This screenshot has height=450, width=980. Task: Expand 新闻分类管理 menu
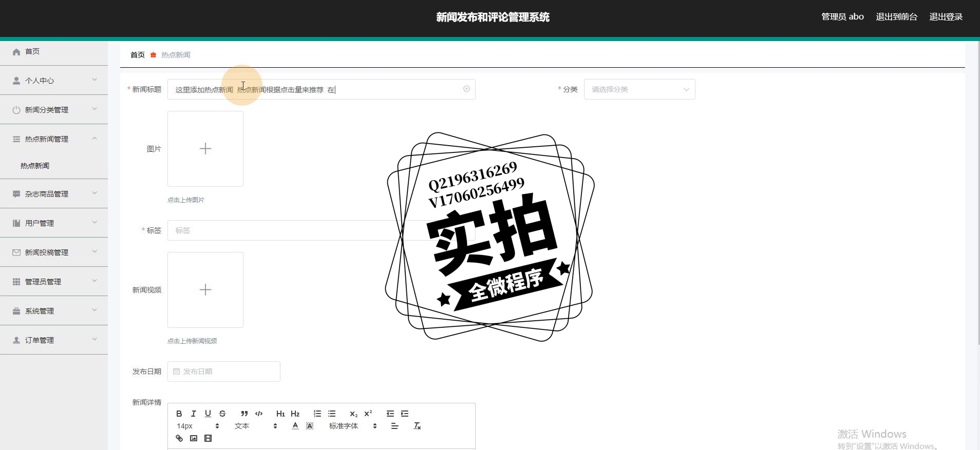click(x=54, y=110)
